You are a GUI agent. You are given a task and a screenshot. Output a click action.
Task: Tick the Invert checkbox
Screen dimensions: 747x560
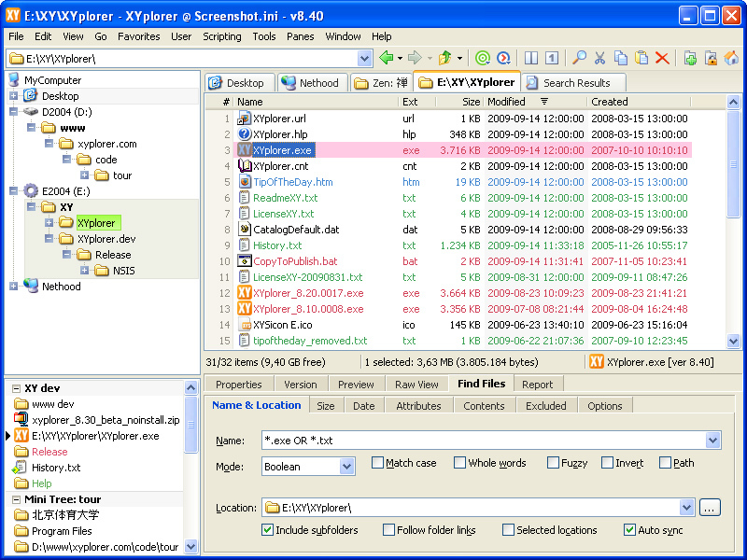point(607,462)
